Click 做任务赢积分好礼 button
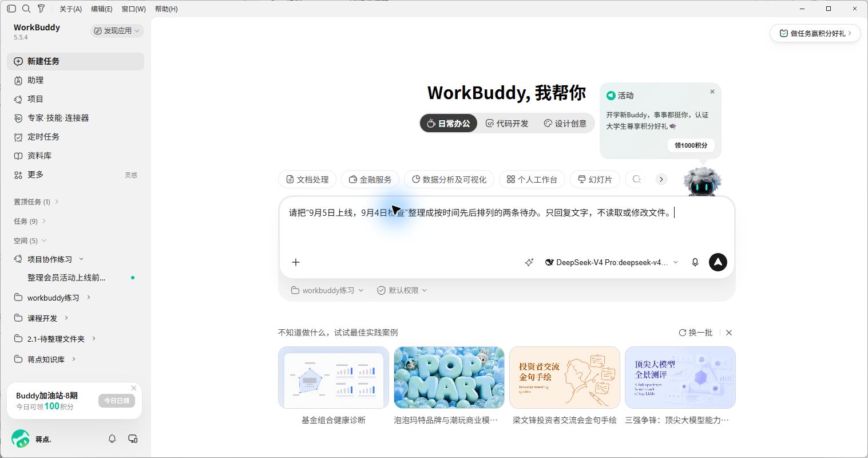The width and height of the screenshot is (868, 458). point(815,33)
